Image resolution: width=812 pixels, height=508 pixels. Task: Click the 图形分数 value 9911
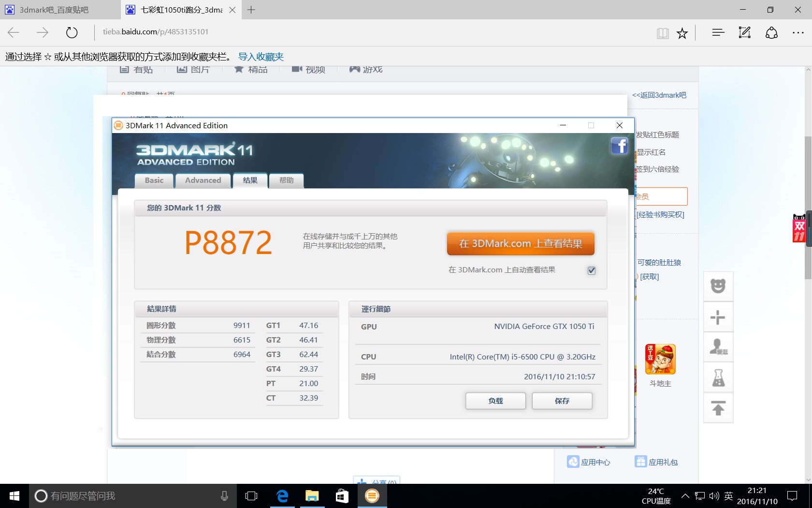[x=242, y=326]
